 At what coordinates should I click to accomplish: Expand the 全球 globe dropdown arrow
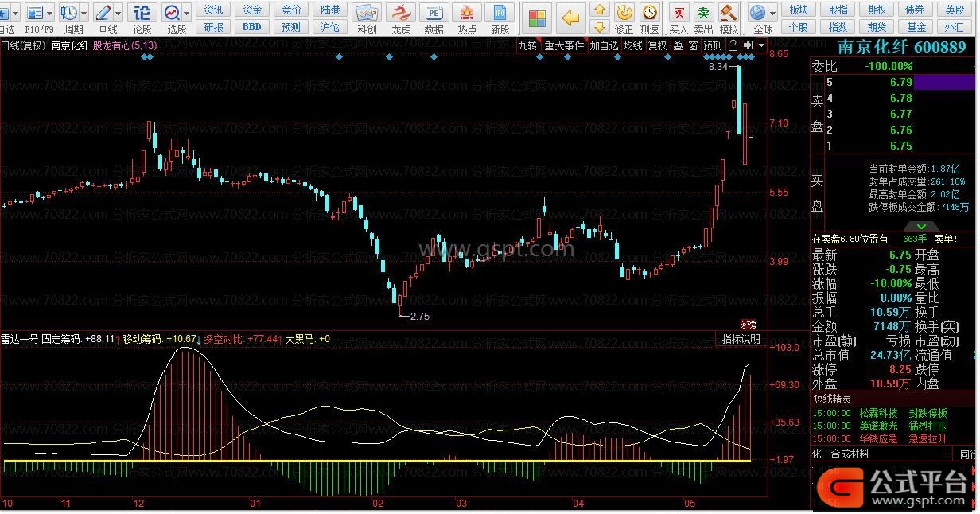(772, 14)
